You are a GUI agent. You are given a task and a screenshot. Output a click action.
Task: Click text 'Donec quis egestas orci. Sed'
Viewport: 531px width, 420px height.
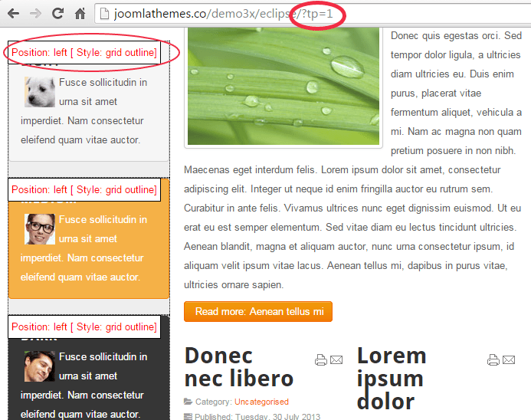[x=456, y=35]
